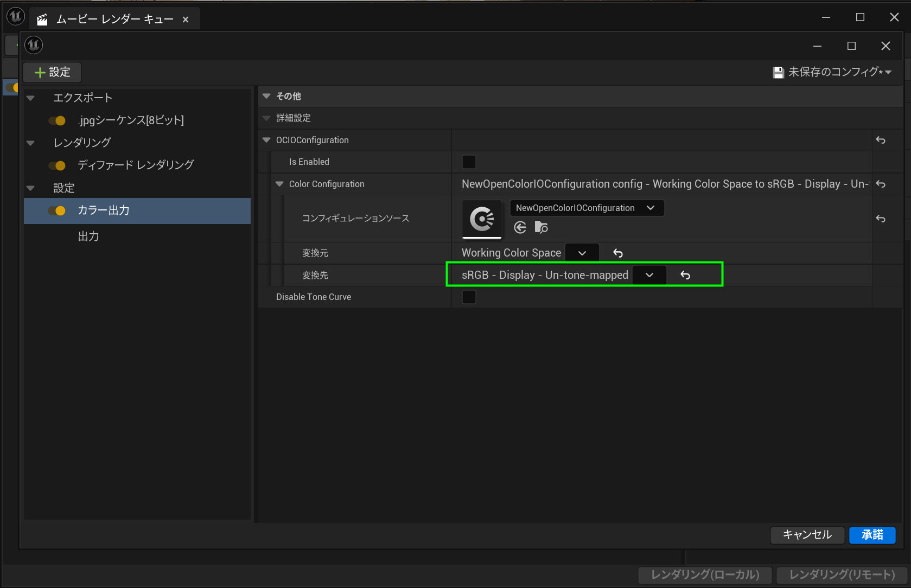Image resolution: width=911 pixels, height=588 pixels.
Task: Click the キャンセル button
Action: click(807, 535)
